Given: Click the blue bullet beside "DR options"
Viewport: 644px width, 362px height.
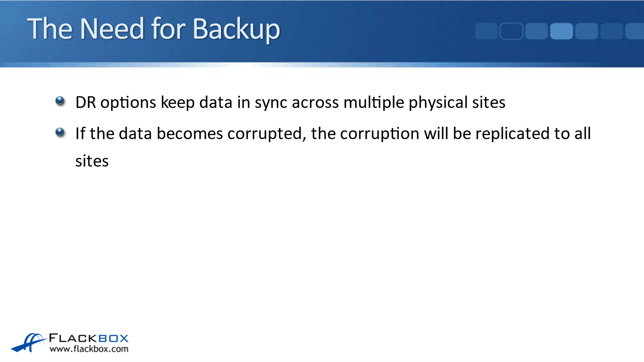Looking at the screenshot, I should 60,101.
